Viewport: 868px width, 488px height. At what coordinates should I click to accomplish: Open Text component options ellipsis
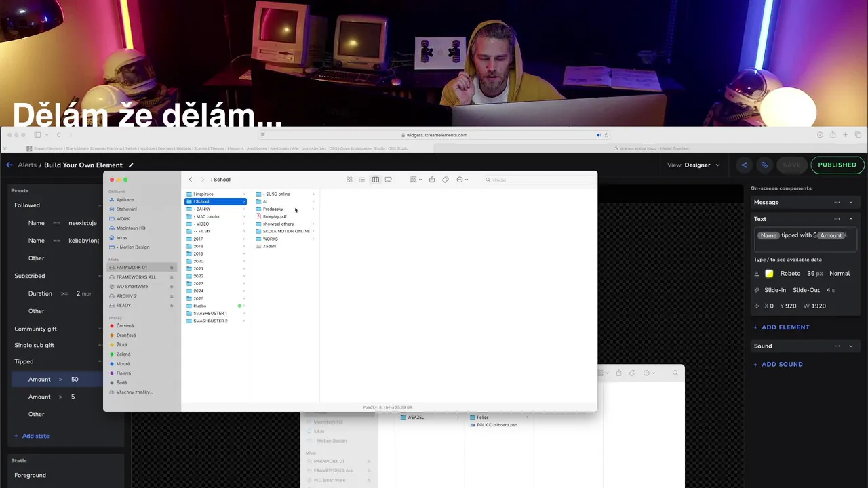837,219
